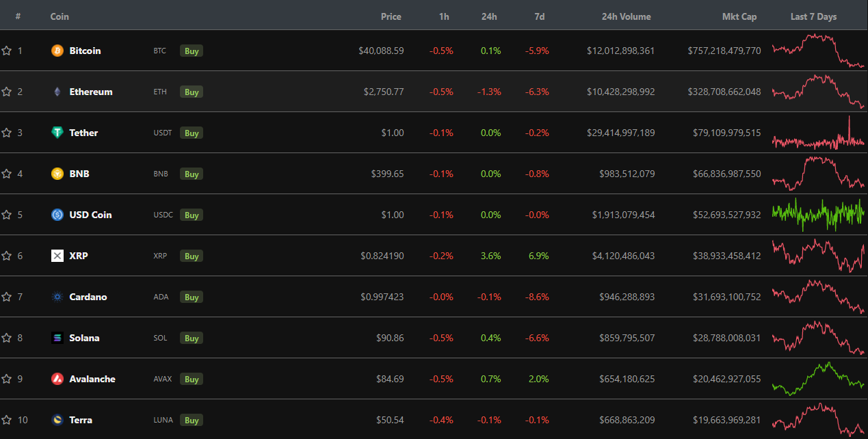
Task: Star the Terra row
Action: [x=7, y=420]
